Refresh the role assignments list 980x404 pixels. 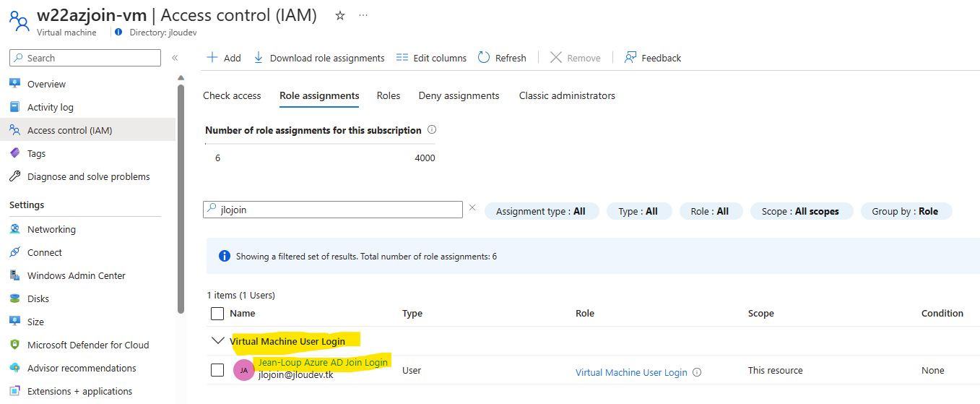coord(502,58)
